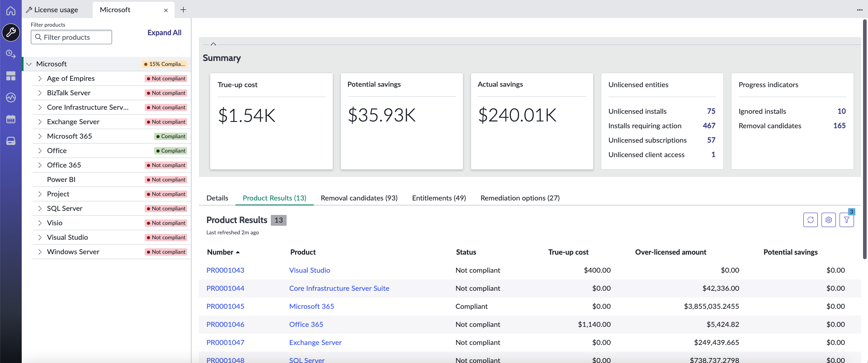Click the $35.93K Potential savings value
Viewport: 868px width, 363px height.
click(x=382, y=115)
